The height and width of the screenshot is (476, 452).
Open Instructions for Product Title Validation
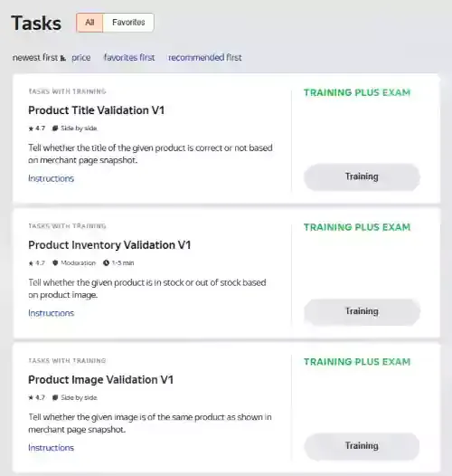51,178
